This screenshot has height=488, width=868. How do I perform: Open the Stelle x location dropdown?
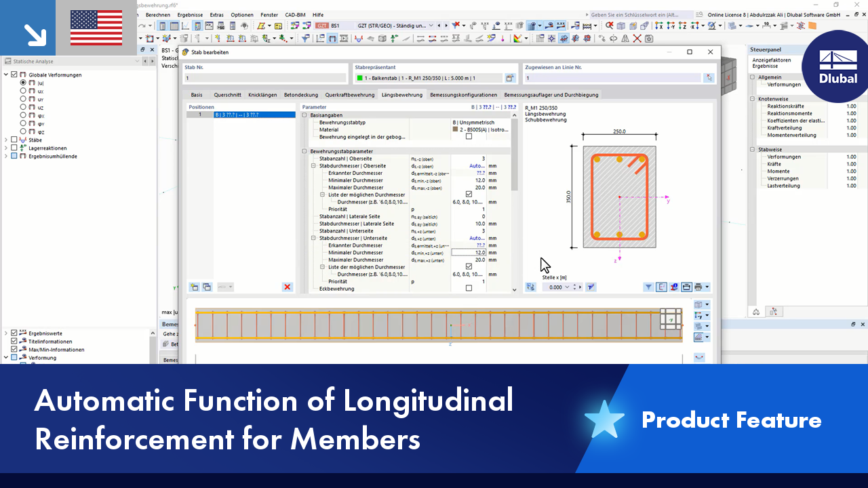[x=568, y=287]
